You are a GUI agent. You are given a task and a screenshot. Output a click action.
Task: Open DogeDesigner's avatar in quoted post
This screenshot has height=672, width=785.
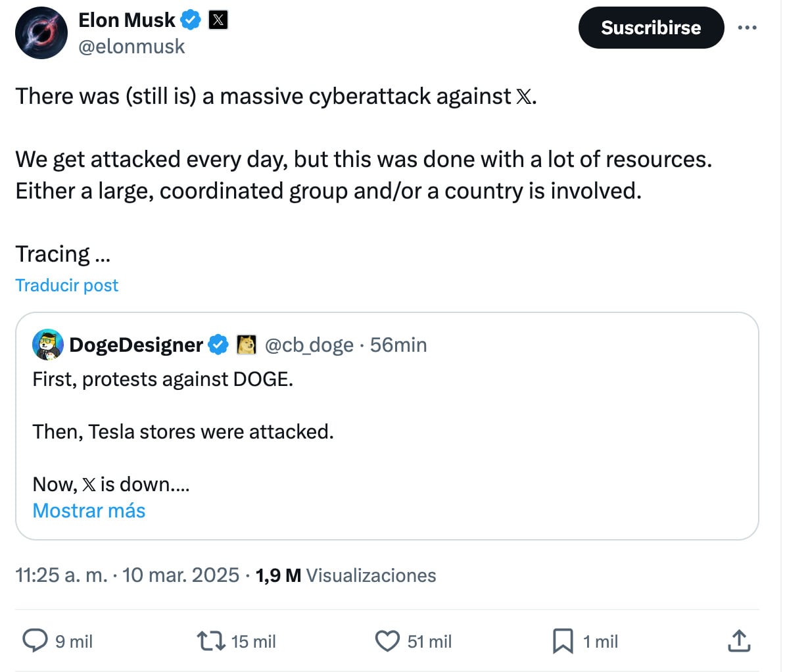[x=48, y=345]
